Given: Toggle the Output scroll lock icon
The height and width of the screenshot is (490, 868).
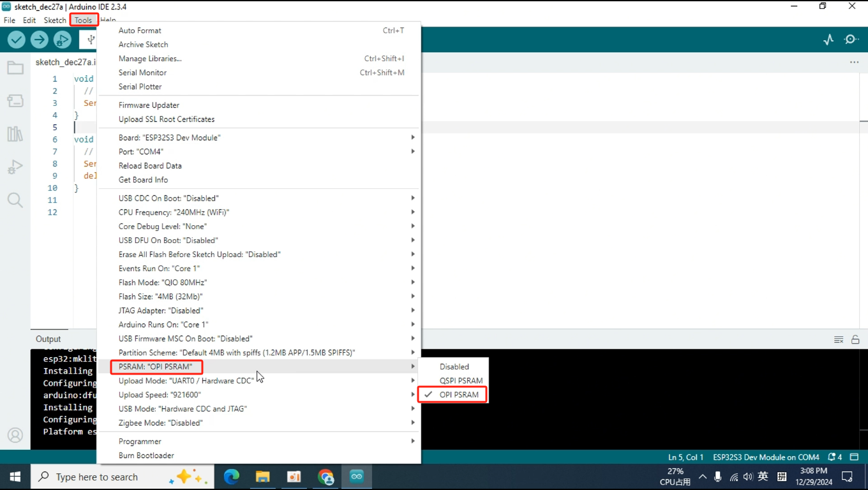Looking at the screenshot, I should tap(855, 339).
